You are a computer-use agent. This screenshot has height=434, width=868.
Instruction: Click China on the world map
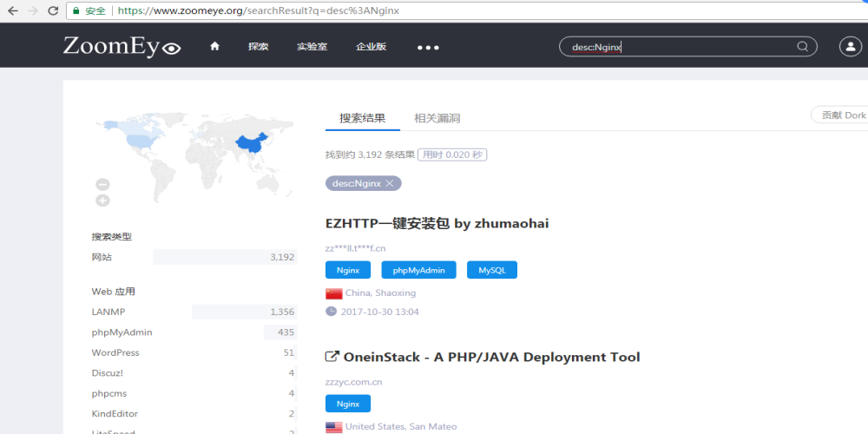click(252, 145)
